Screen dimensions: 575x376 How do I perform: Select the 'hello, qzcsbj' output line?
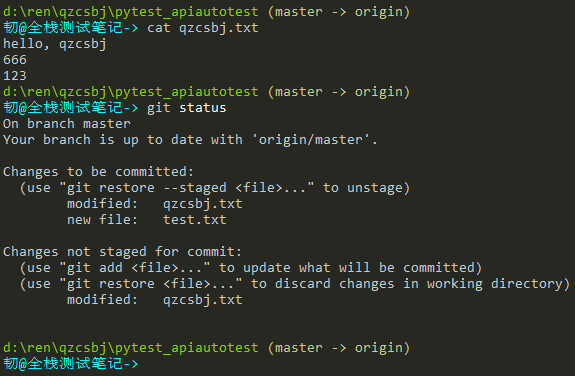click(x=55, y=44)
